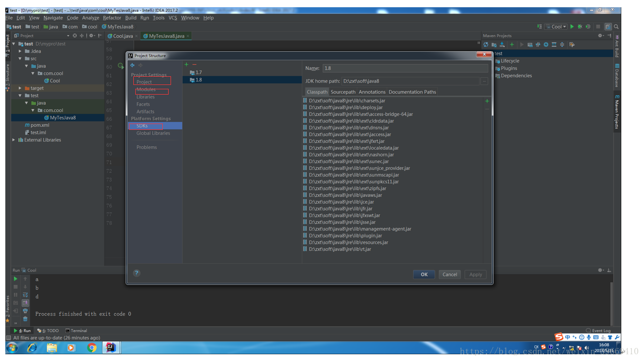Toggle scroll to end in Run console
This screenshot has height=361, width=644.
25,303
